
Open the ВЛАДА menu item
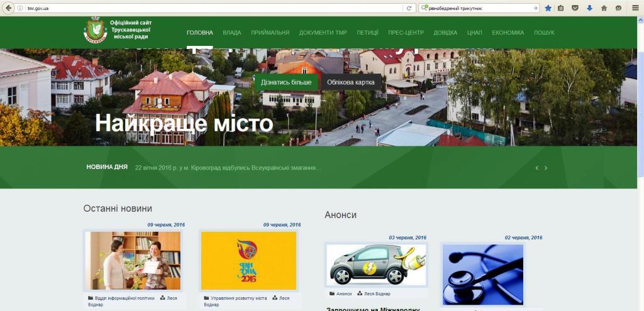pos(231,33)
